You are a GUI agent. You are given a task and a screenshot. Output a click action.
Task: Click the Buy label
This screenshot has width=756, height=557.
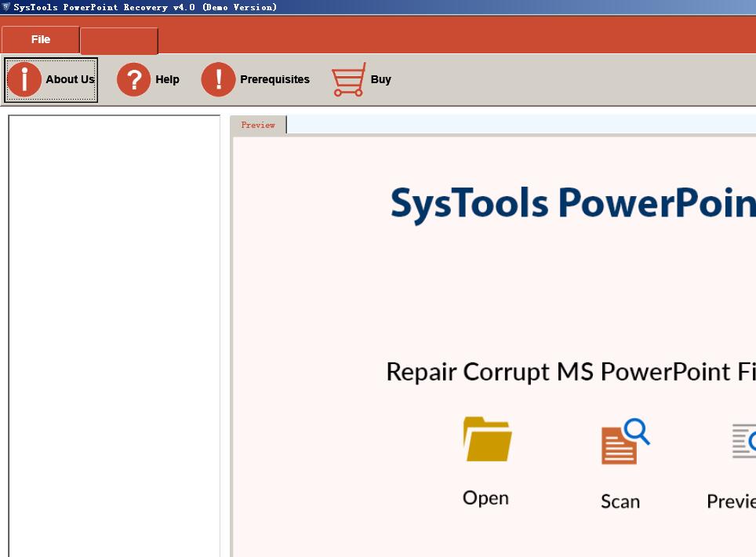[381, 79]
